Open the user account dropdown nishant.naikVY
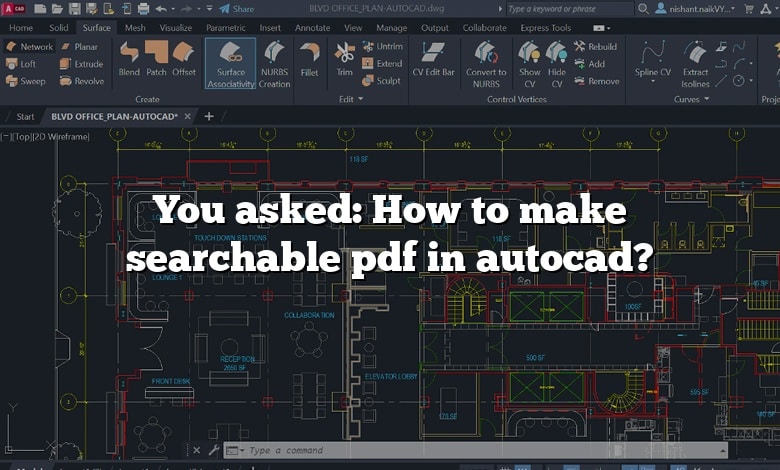780x470 pixels. 695,8
